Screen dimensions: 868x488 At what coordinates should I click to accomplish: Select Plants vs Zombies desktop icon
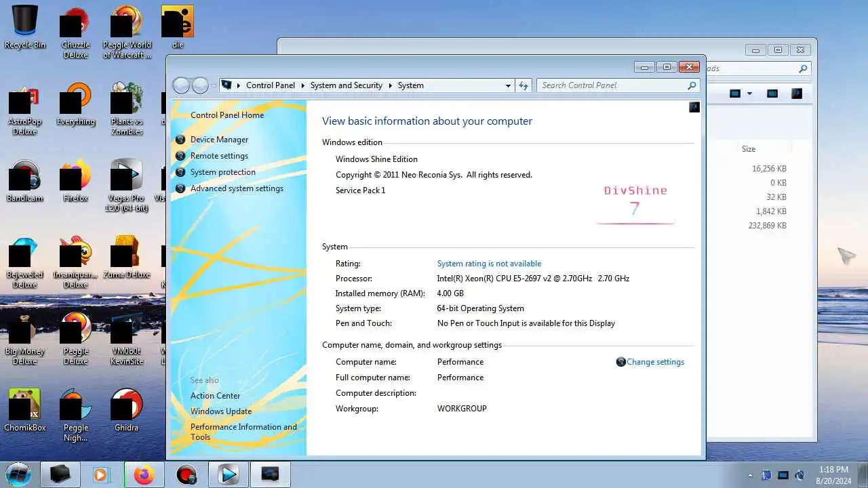coord(127,110)
